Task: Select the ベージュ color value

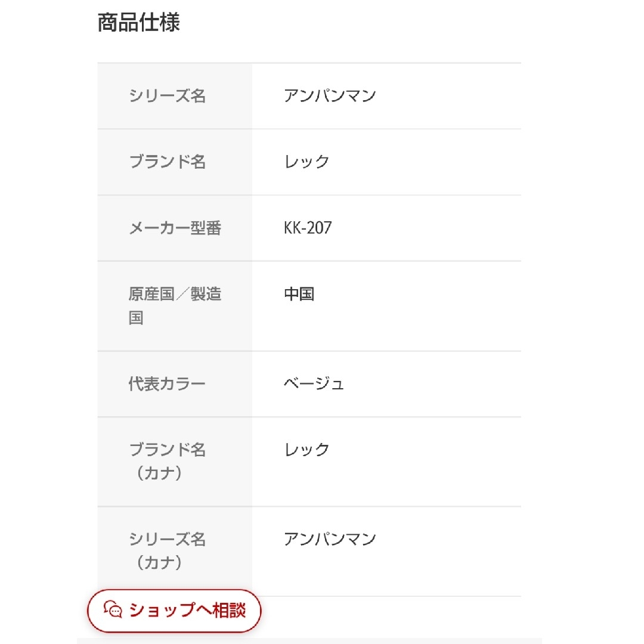Action: click(314, 384)
